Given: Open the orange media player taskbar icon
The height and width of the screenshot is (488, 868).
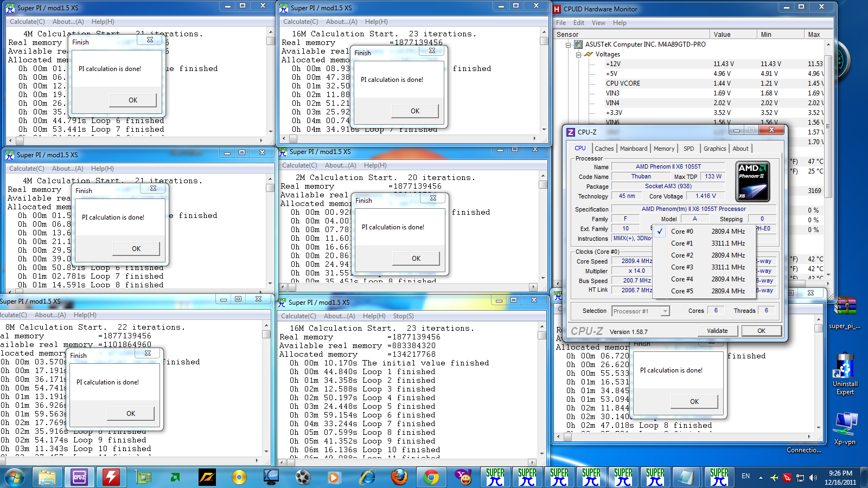Looking at the screenshot, I should click(x=334, y=477).
